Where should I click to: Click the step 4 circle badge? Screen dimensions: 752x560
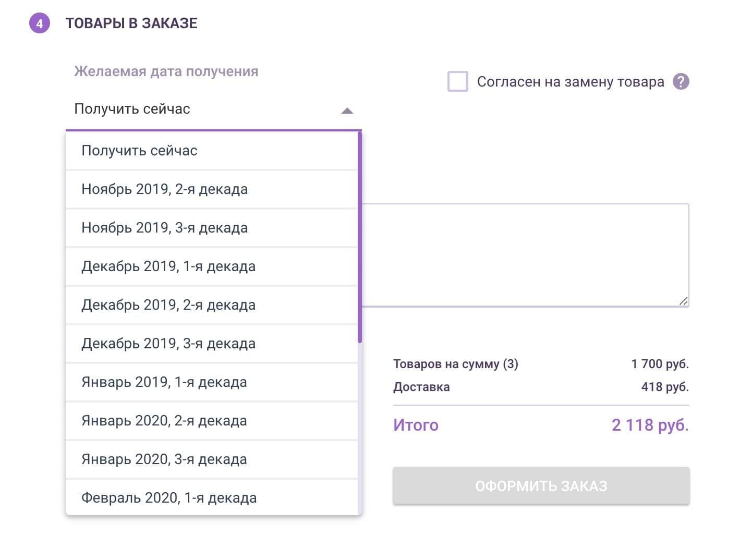pyautogui.click(x=39, y=23)
